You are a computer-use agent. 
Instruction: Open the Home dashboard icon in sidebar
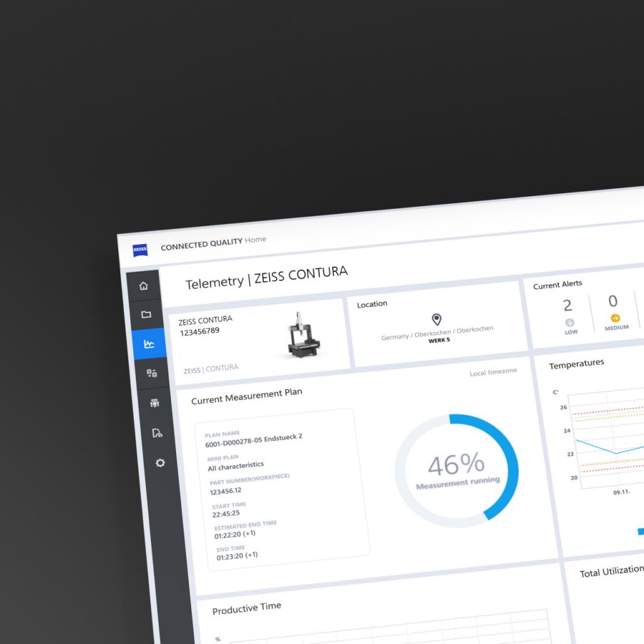(x=143, y=285)
